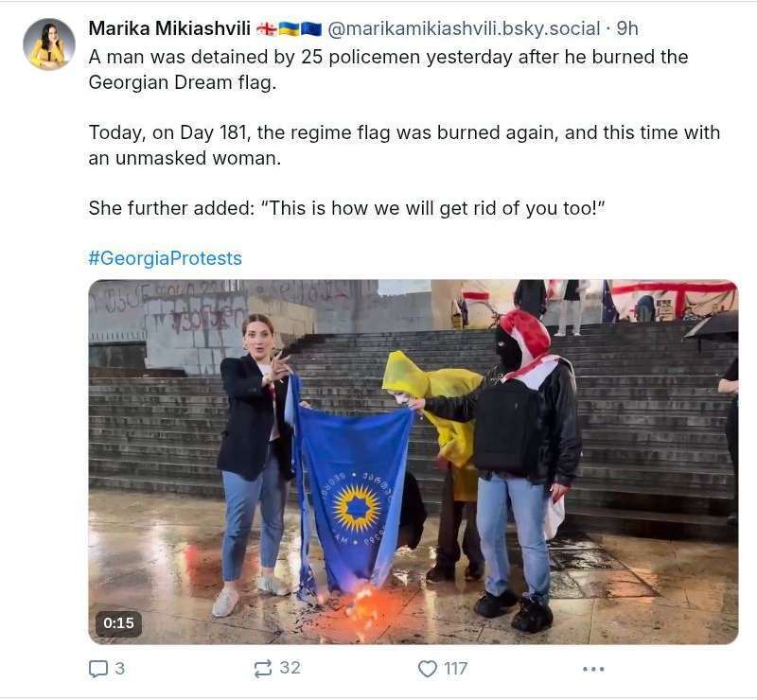Open the @marikamikiashvili.bsky.social handle link
Screen dimensions: 757x700
[x=464, y=29]
